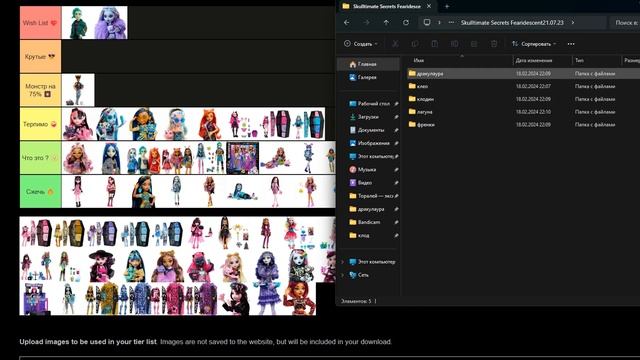The image size is (640, 360).
Task: Click the chevron after the monitor icon
Action: point(439,22)
